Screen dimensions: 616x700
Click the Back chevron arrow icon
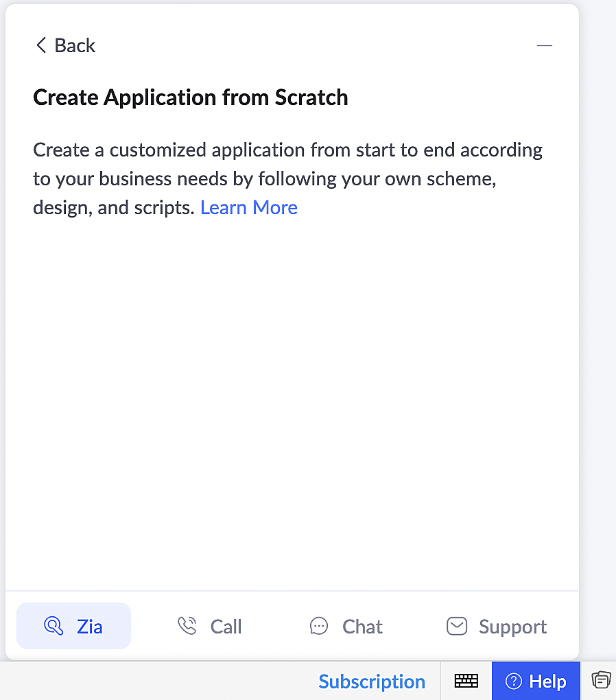pos(40,45)
